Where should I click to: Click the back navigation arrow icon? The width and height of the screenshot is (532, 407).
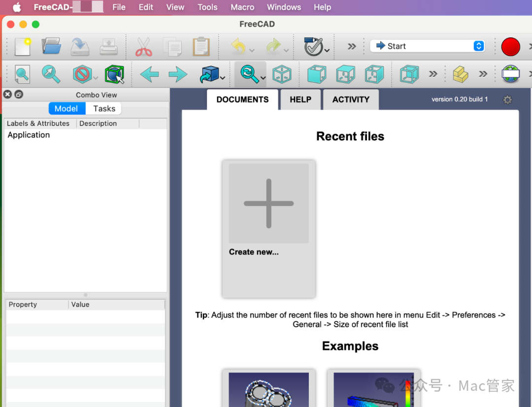coord(150,74)
